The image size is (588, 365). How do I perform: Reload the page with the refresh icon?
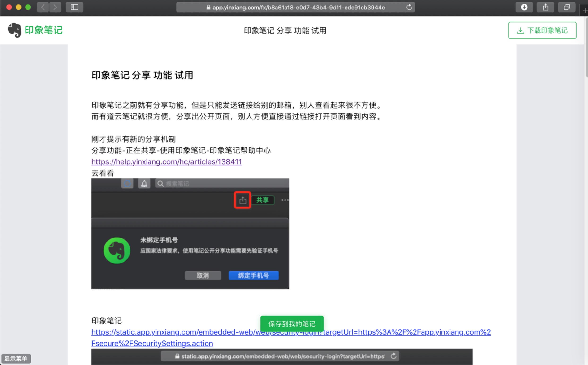(409, 7)
